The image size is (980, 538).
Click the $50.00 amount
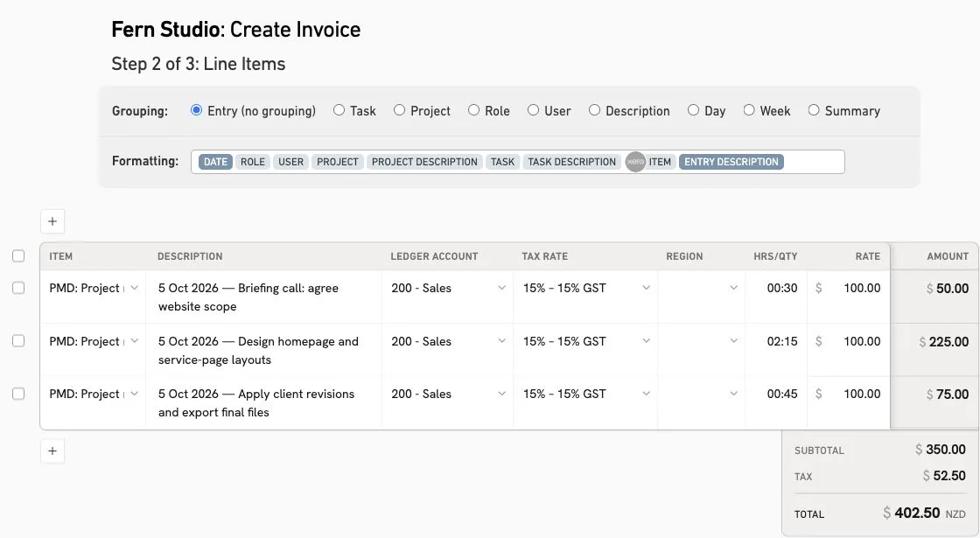coord(948,289)
